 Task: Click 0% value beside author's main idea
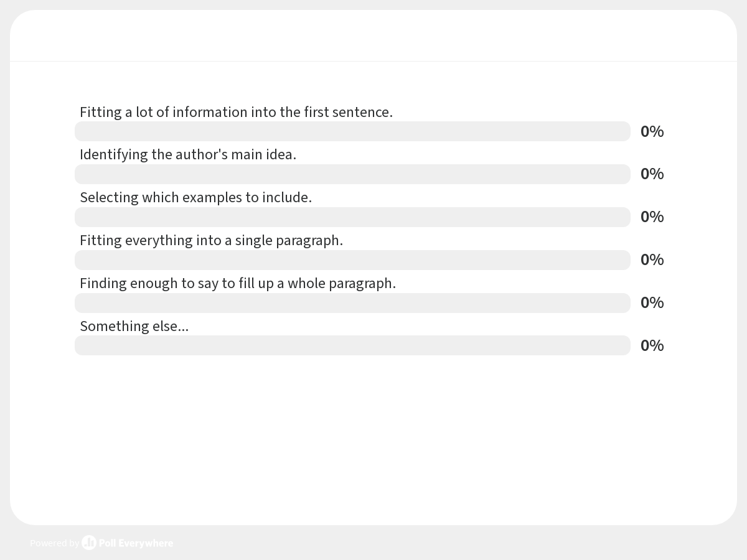[x=652, y=174]
